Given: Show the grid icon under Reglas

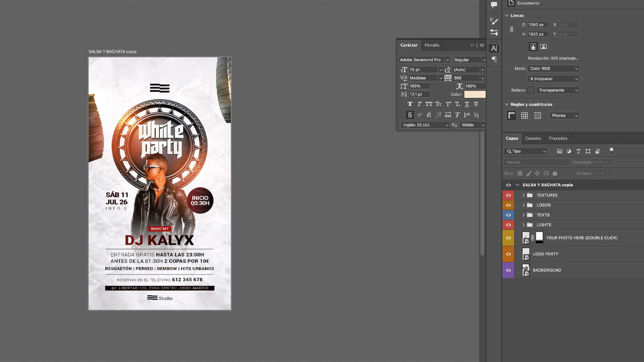Looking at the screenshot, I should 524,115.
